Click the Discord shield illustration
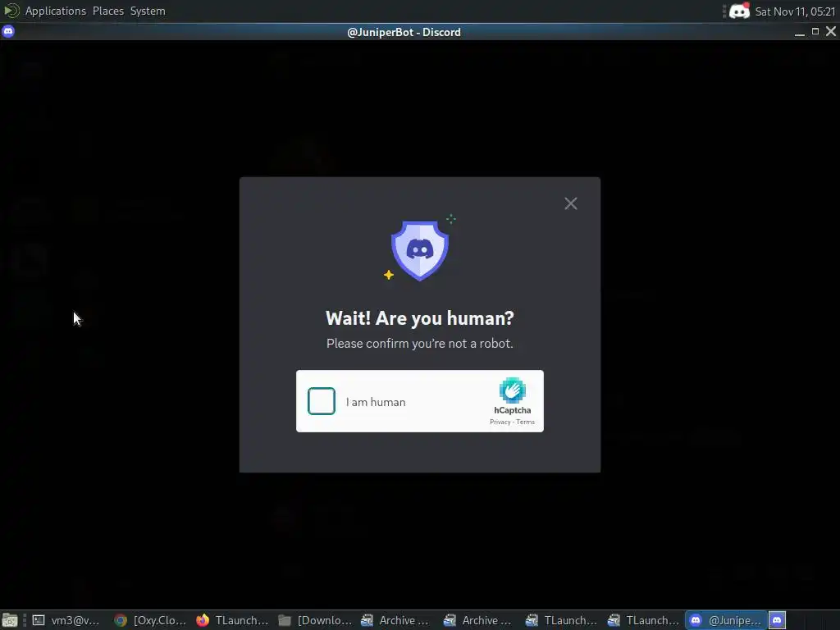Screen dimensions: 840x630 (420, 249)
